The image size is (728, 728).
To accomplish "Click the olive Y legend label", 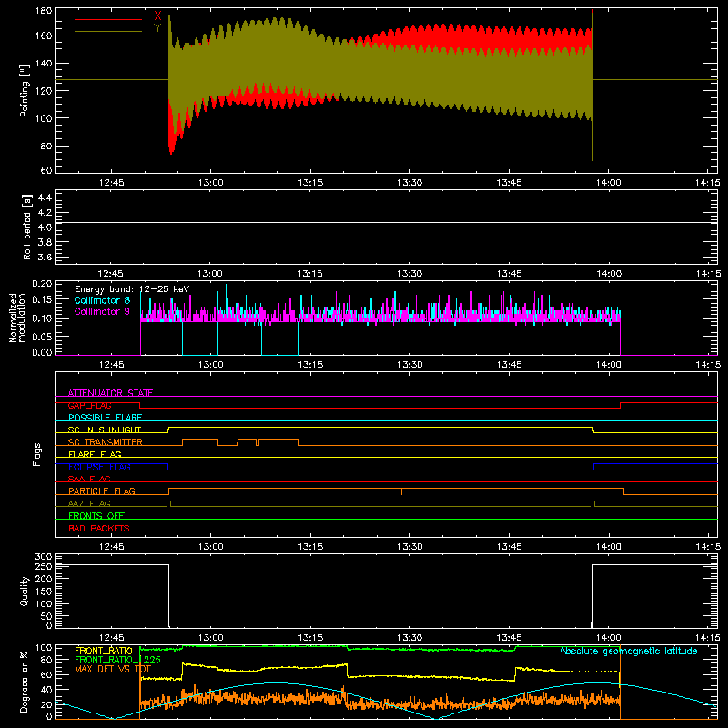I will [157, 28].
